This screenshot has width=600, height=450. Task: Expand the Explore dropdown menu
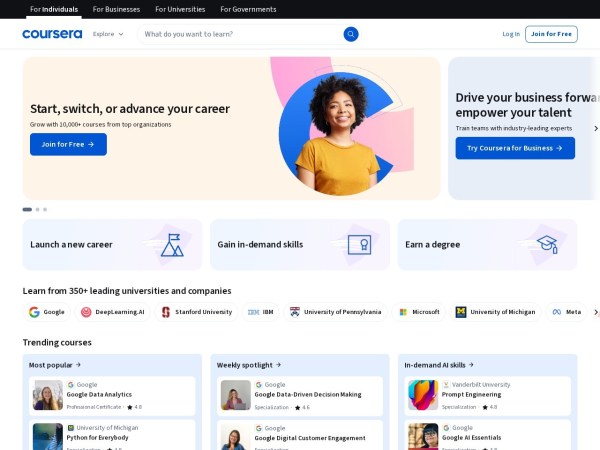pyautogui.click(x=108, y=34)
